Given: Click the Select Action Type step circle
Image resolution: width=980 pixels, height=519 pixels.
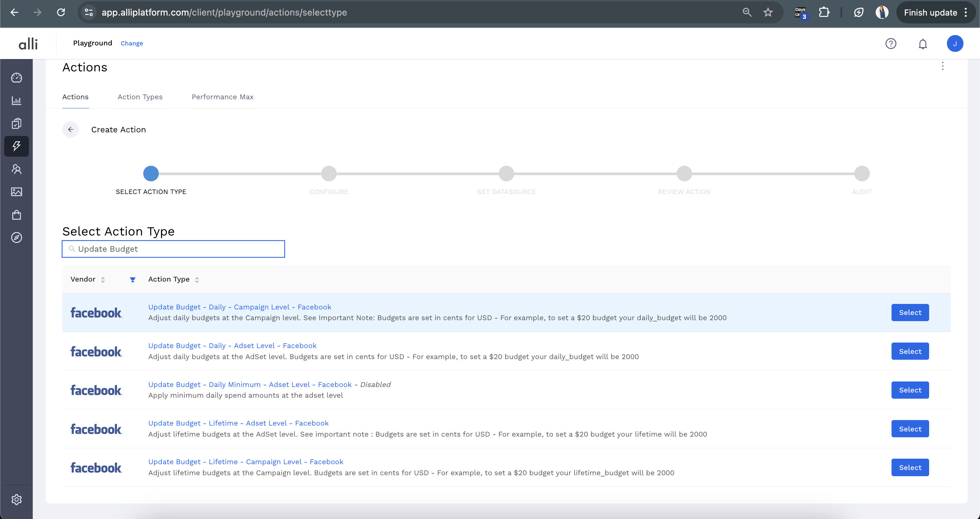Looking at the screenshot, I should 151,174.
